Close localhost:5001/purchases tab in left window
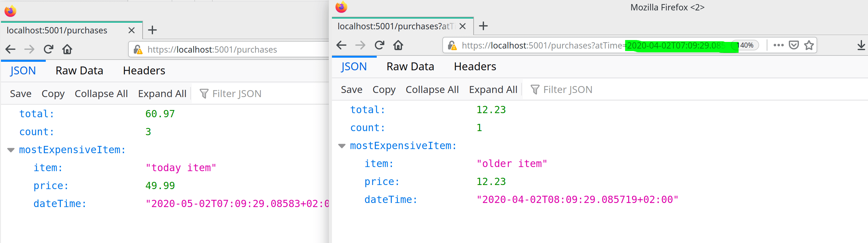Screen dimensions: 868x243 pos(131,30)
